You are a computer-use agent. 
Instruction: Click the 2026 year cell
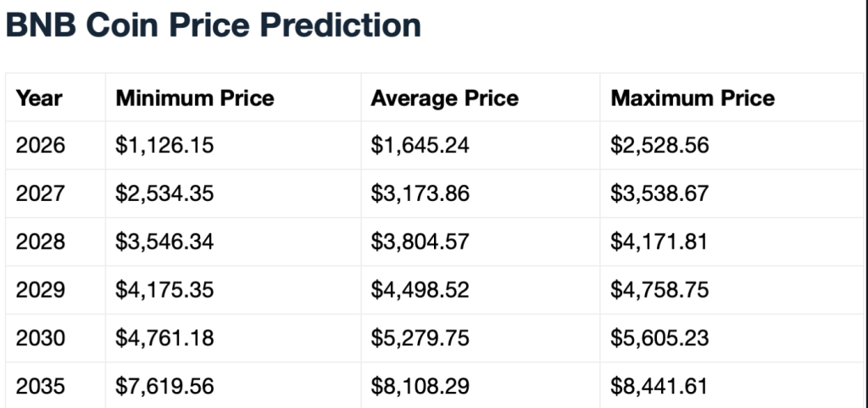coord(41,146)
